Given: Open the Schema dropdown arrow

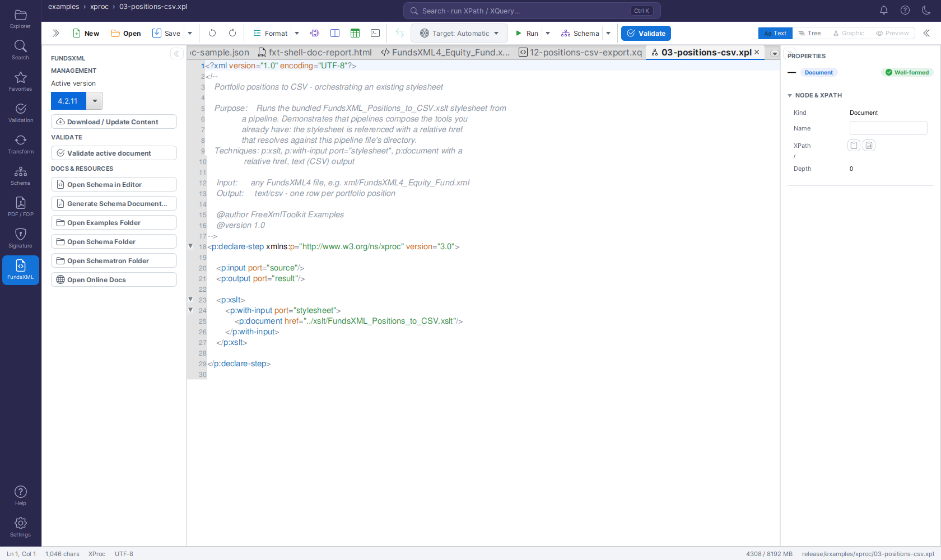Looking at the screenshot, I should point(608,33).
